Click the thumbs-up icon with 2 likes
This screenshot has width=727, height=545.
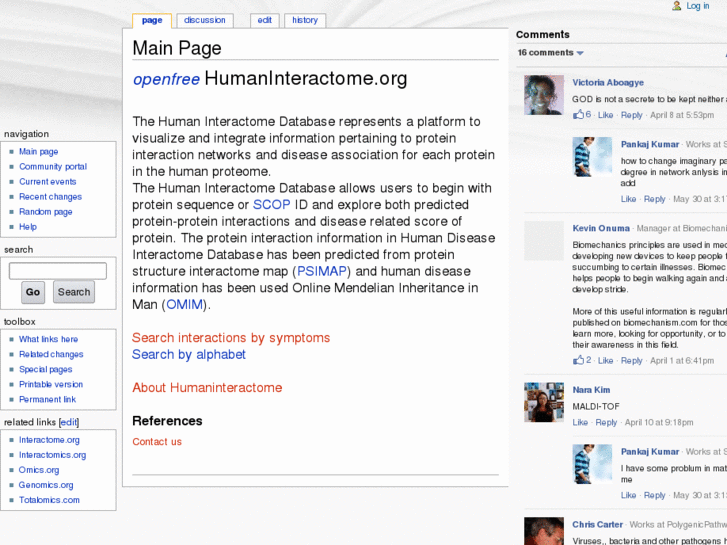coord(578,360)
